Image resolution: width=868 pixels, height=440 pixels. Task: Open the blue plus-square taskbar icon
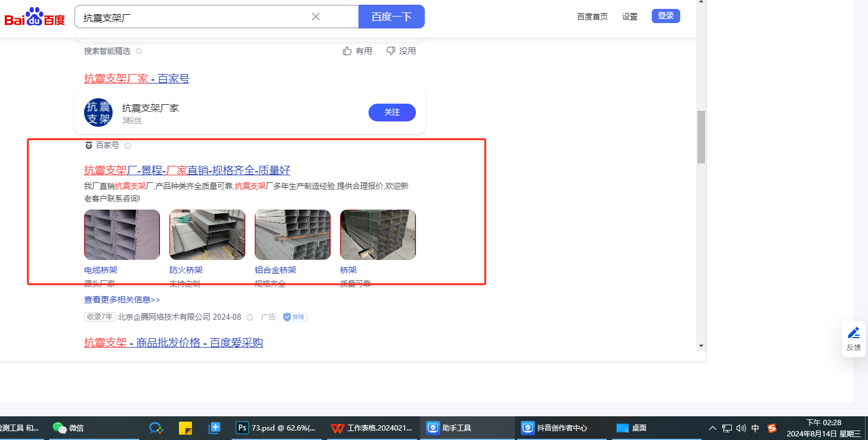(214, 428)
